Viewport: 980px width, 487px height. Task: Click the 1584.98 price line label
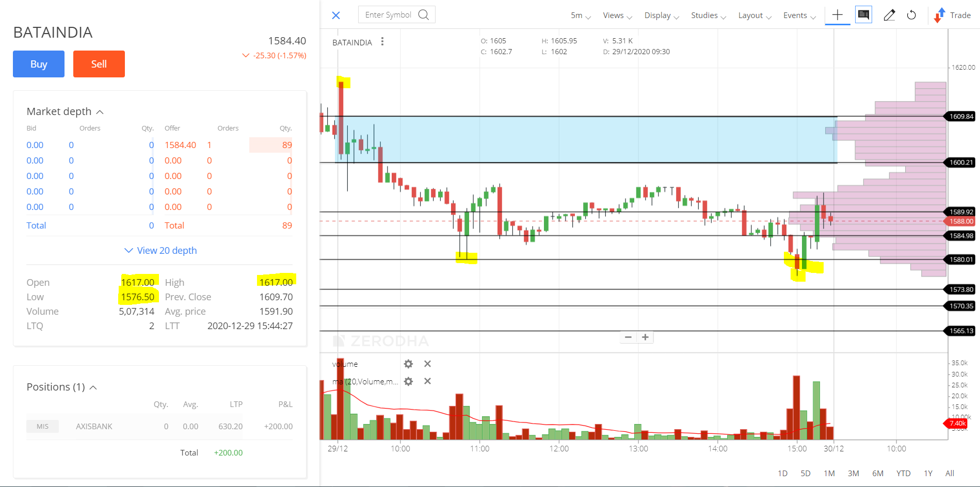[x=961, y=236]
